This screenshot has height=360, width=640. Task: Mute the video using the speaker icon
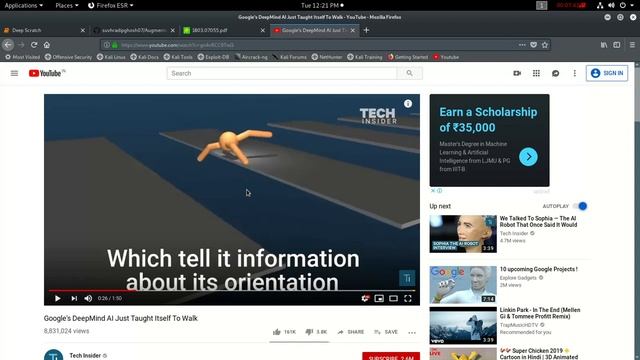[88, 298]
